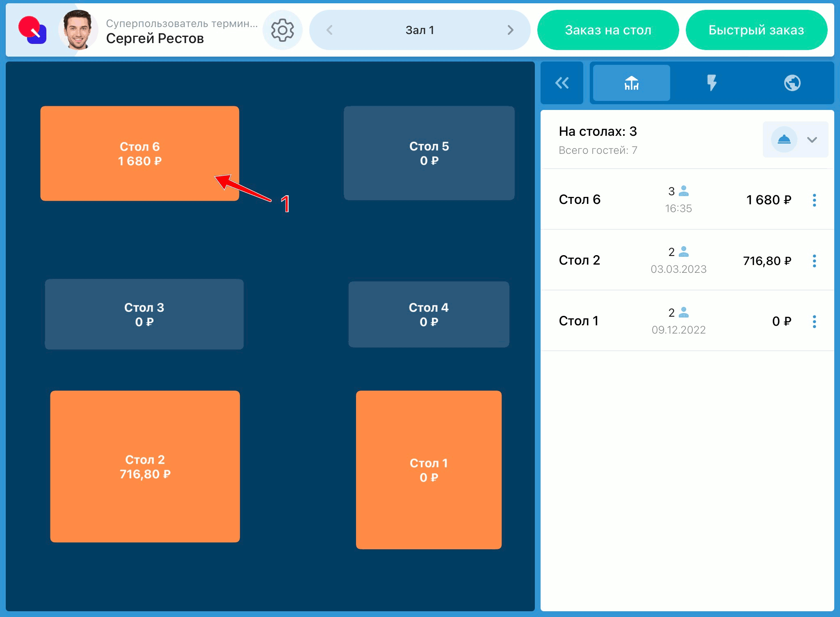This screenshot has height=617, width=840.
Task: Open Стол 1 row in orders list
Action: (687, 321)
